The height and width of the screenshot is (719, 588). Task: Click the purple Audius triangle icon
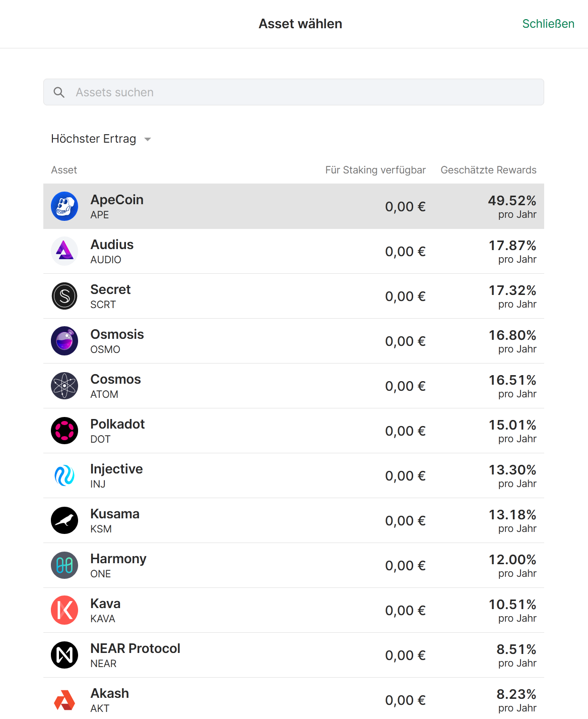(x=64, y=251)
